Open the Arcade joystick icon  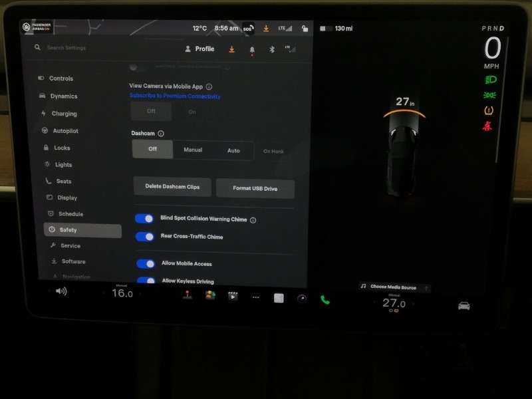click(187, 297)
